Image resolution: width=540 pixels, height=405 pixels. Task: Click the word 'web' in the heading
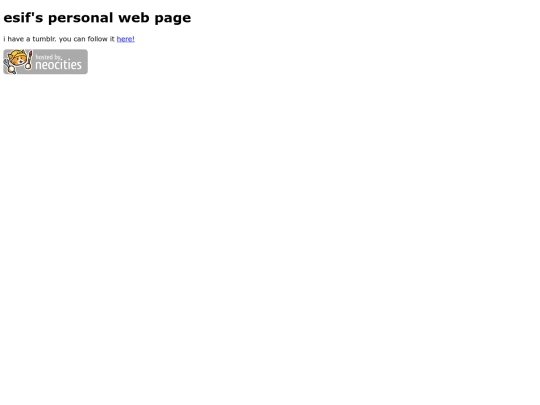click(134, 18)
